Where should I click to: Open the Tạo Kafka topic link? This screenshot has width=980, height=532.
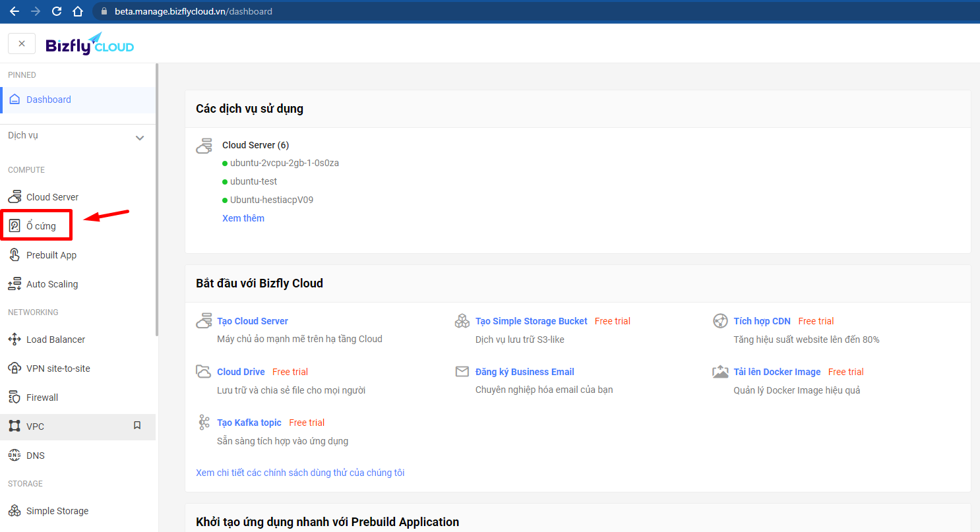(x=249, y=423)
